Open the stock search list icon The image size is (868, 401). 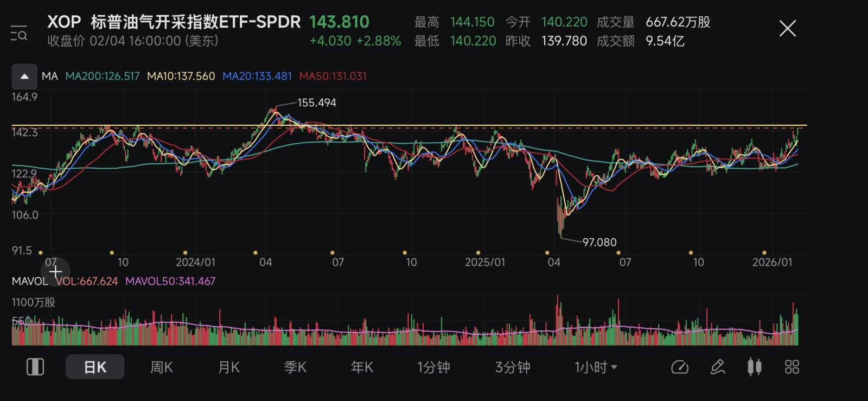[19, 33]
